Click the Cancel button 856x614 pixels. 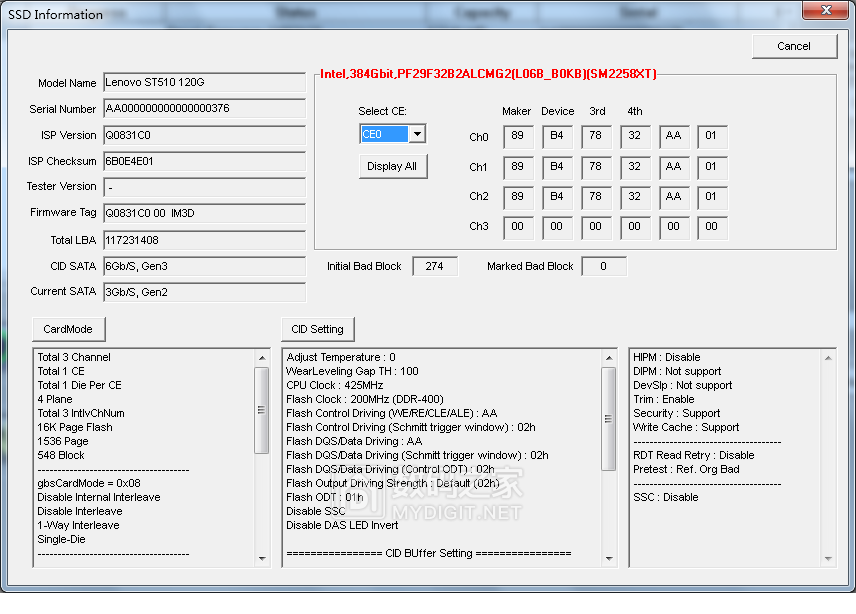pos(794,46)
